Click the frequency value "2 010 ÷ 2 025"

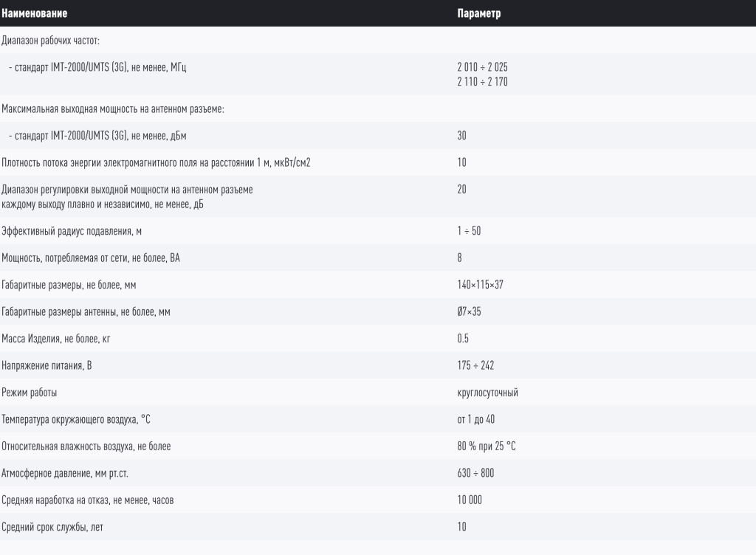[x=482, y=67]
